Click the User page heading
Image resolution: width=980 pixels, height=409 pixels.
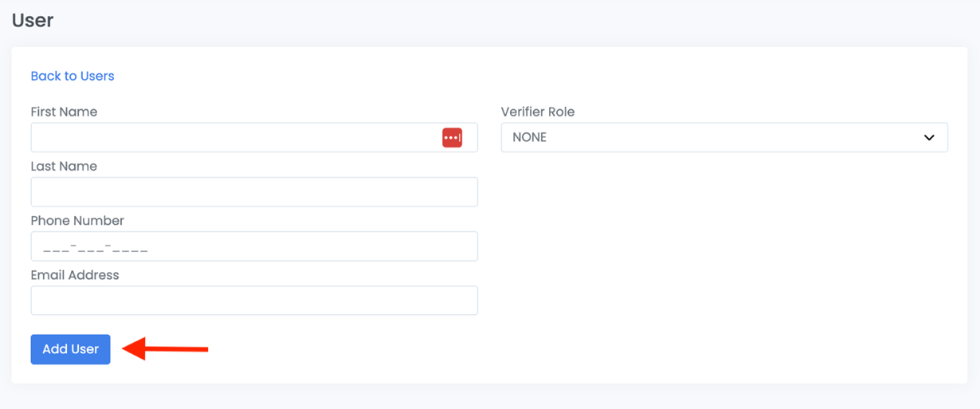point(33,20)
